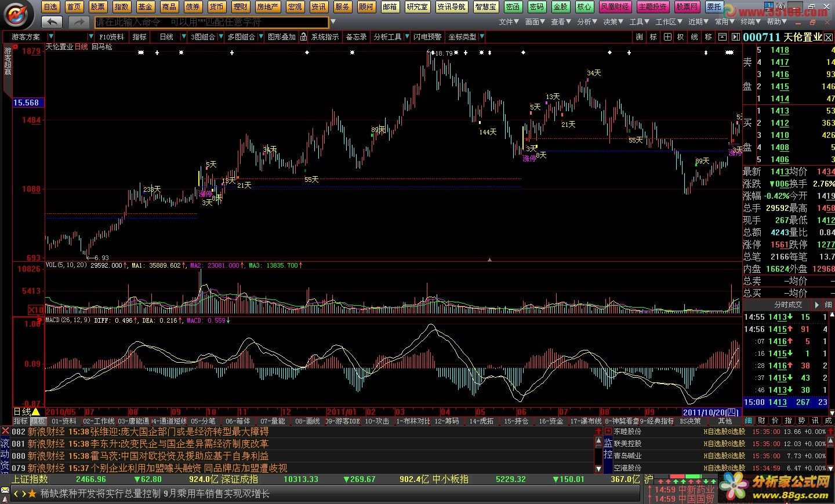Click the grid layout icon beside 标

click(667, 36)
